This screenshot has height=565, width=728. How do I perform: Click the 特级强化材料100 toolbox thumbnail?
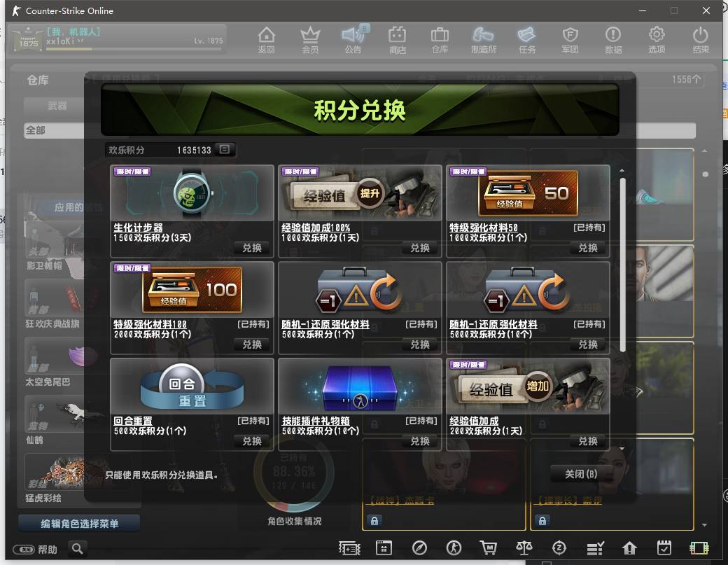point(192,290)
